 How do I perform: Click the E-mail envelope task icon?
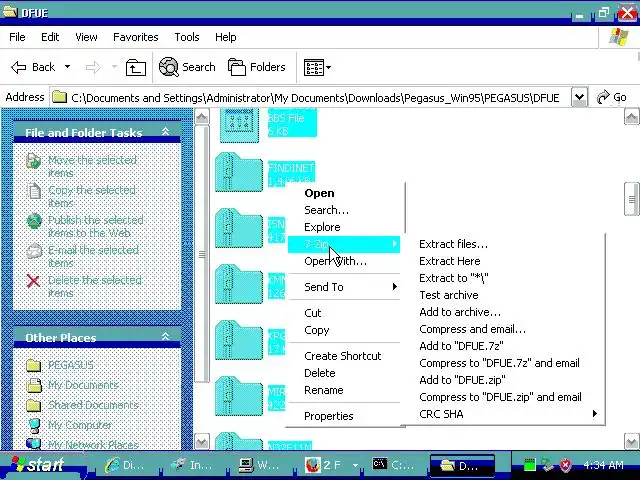click(x=33, y=251)
